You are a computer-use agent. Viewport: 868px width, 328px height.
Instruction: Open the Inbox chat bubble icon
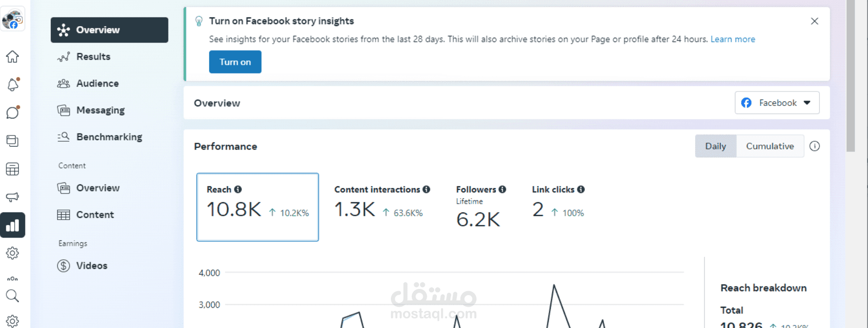coord(13,113)
